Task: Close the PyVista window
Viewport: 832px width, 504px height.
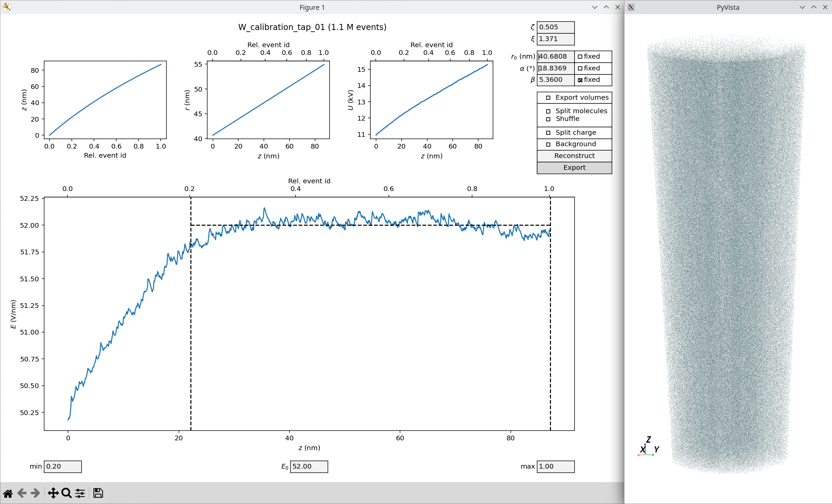Action: click(x=825, y=7)
